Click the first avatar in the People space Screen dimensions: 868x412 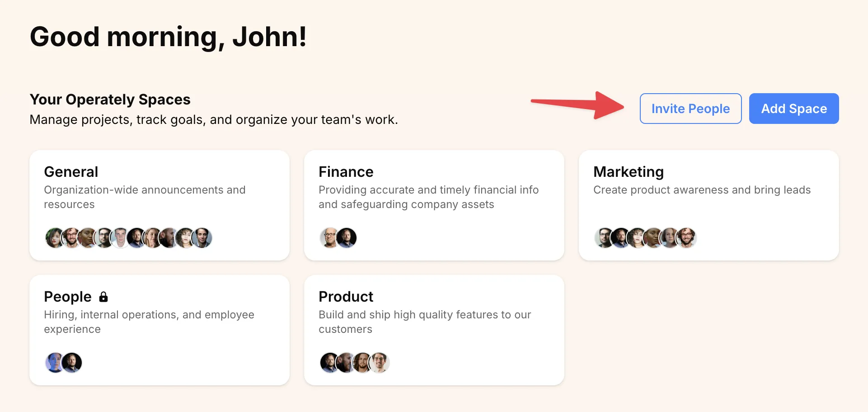[x=55, y=362]
